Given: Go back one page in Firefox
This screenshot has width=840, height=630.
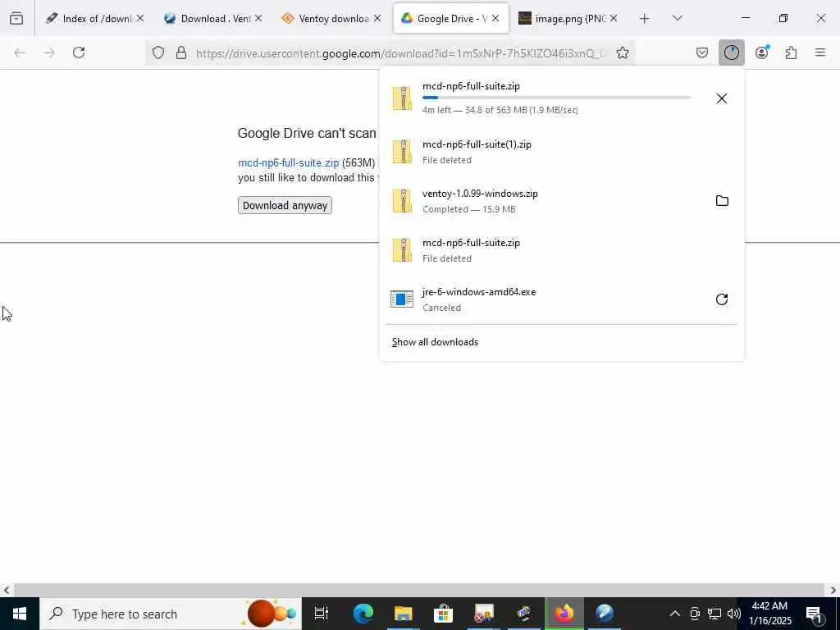Looking at the screenshot, I should [x=20, y=52].
